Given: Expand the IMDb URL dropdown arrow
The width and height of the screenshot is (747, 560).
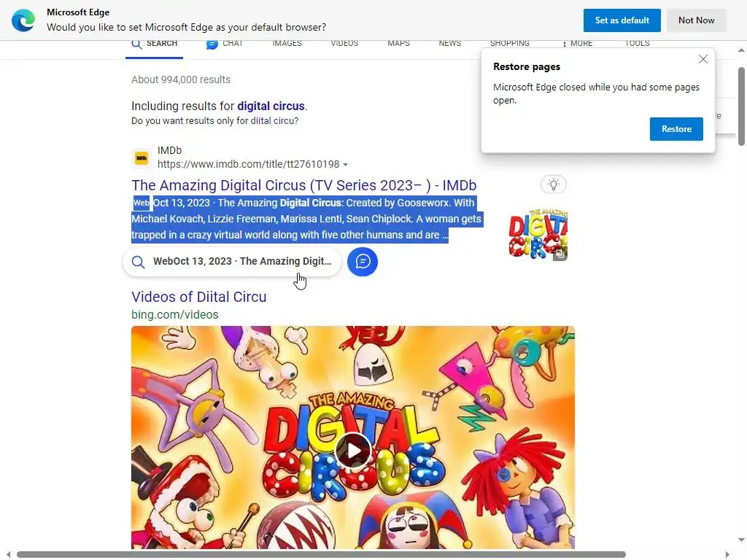Looking at the screenshot, I should click(x=345, y=165).
